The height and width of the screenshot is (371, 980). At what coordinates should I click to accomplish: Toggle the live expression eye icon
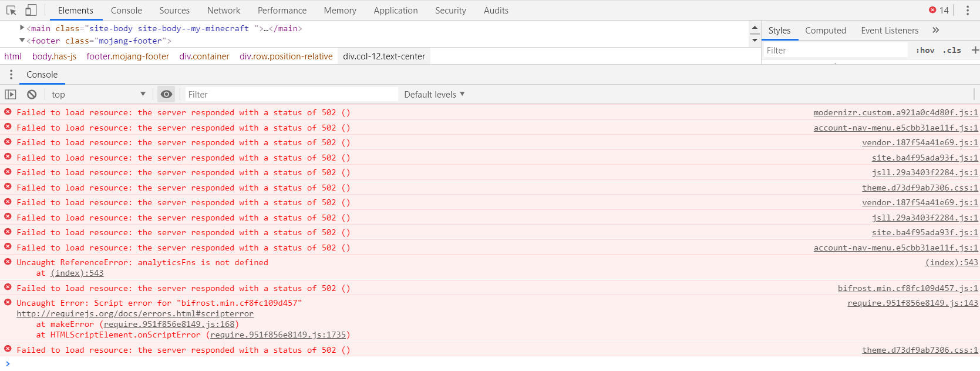click(167, 94)
